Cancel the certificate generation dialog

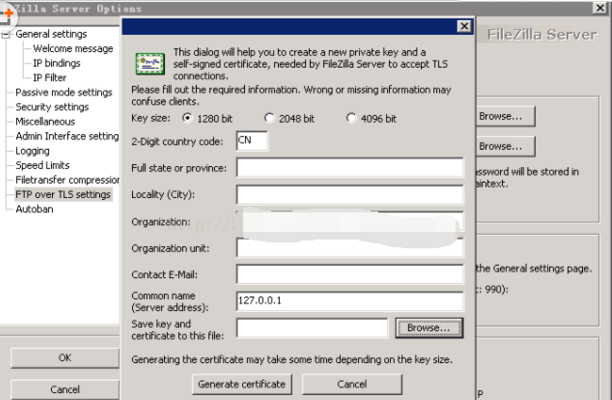[352, 384]
